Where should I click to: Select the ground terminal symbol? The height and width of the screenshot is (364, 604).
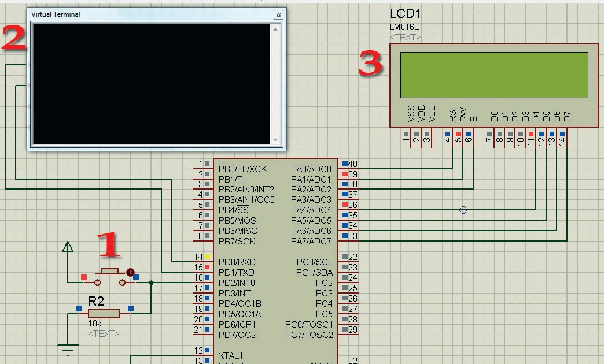tap(68, 350)
